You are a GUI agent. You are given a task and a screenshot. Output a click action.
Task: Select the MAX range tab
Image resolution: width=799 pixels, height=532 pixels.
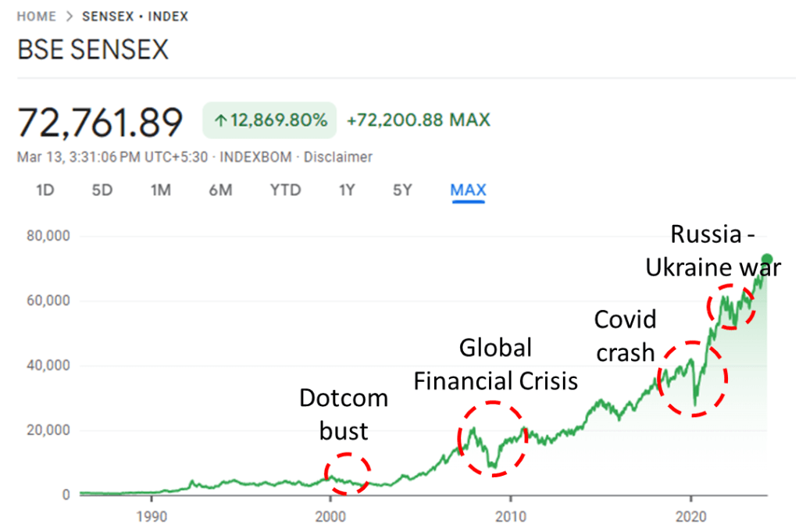pyautogui.click(x=468, y=190)
